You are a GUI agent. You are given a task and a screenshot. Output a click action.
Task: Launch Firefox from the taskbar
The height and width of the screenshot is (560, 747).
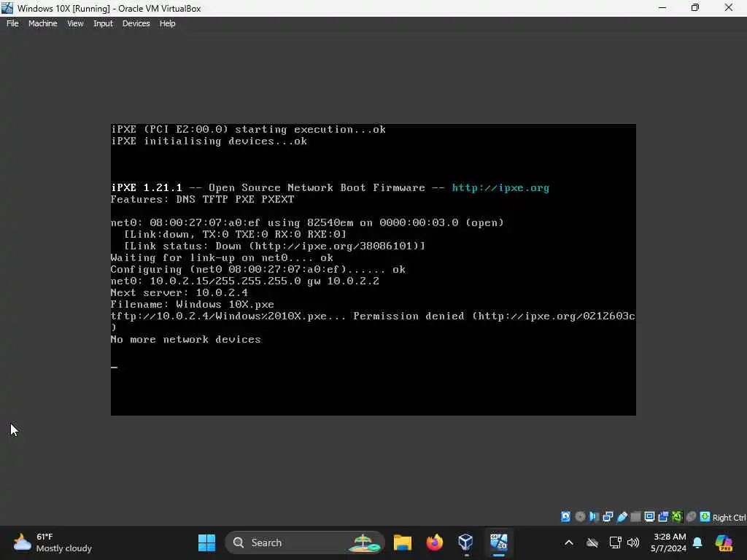(x=435, y=542)
